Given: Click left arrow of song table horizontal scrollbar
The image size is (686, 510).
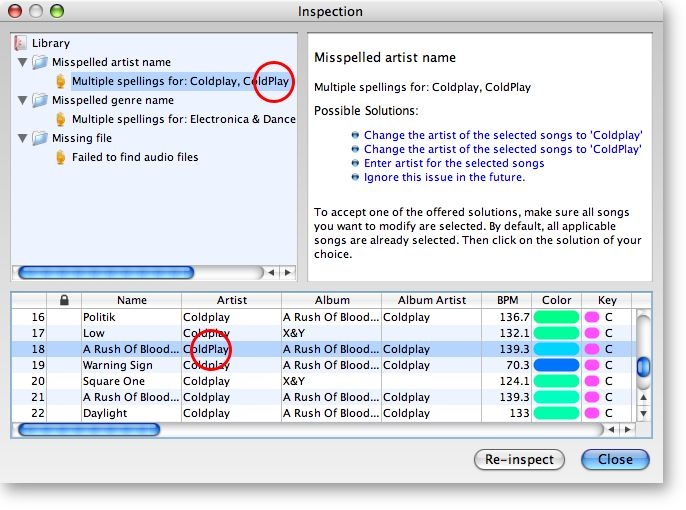Looking at the screenshot, I should coord(611,430).
